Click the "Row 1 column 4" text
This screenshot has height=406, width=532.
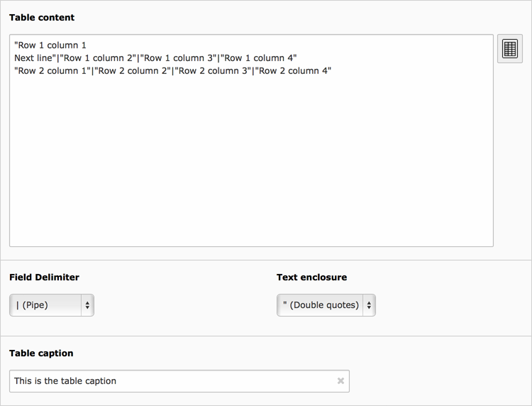tap(260, 58)
